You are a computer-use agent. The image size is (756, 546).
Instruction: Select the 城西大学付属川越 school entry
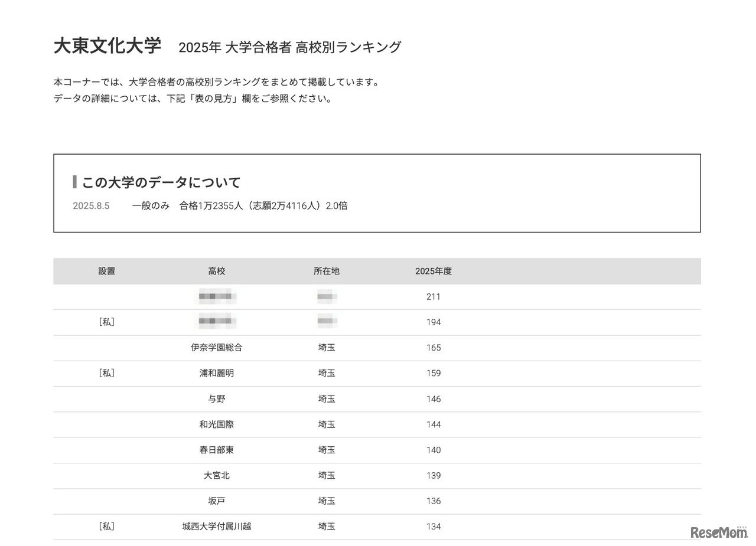click(217, 527)
